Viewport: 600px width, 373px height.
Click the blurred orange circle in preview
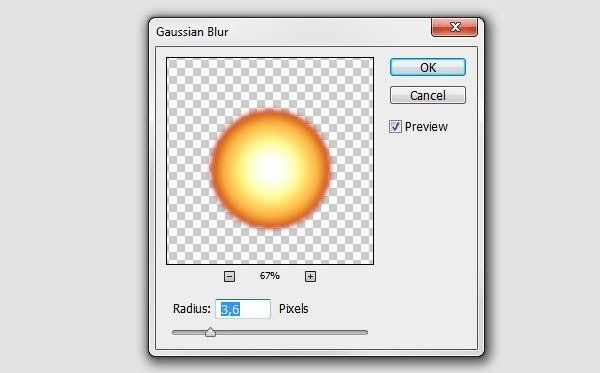click(x=270, y=169)
